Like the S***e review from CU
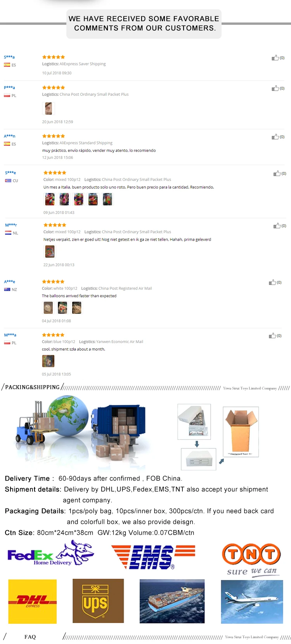Image resolution: width=291 pixels, height=644 pixels. [x=277, y=173]
